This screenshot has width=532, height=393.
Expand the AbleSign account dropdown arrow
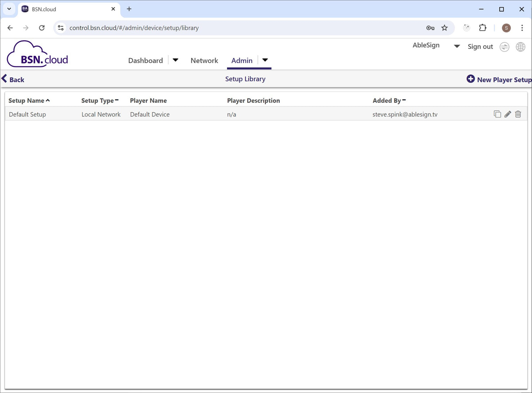pyautogui.click(x=457, y=46)
